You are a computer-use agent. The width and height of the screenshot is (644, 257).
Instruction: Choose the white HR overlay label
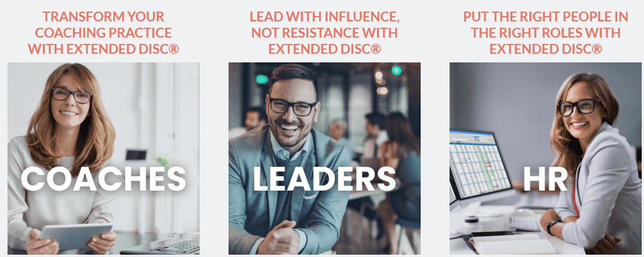point(545,179)
